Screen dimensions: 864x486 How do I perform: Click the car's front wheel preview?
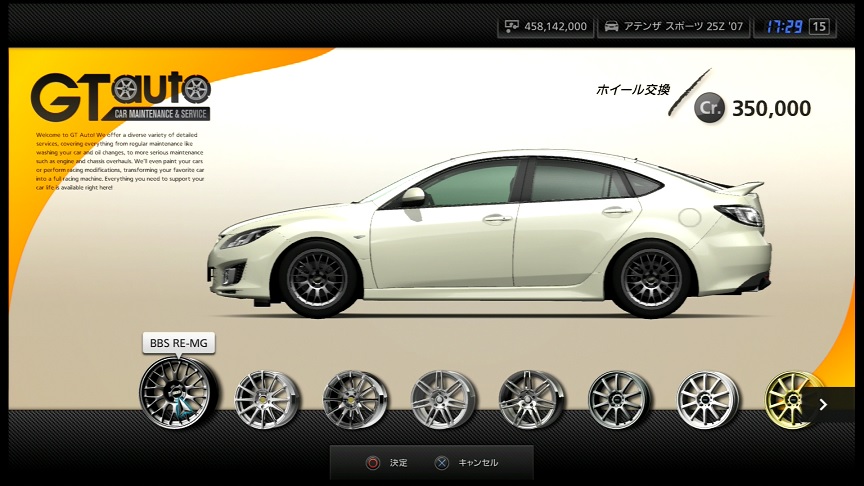(x=318, y=278)
